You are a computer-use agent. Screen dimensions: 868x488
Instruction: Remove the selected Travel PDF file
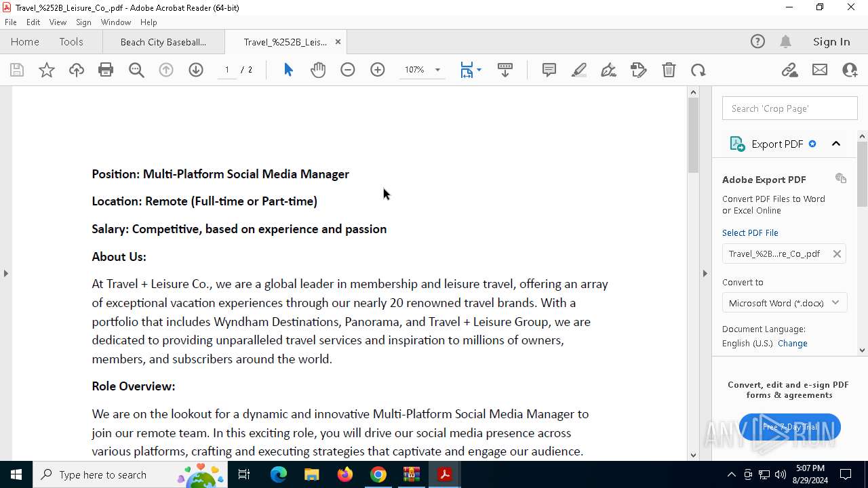tap(837, 253)
